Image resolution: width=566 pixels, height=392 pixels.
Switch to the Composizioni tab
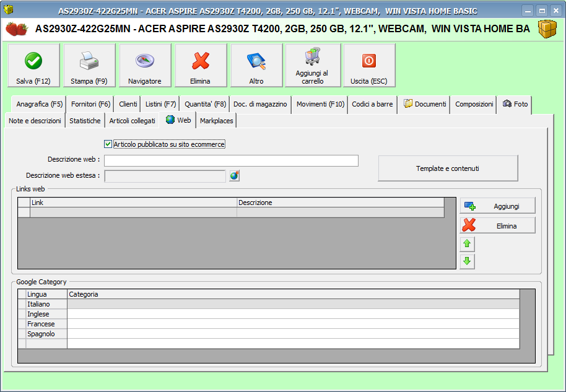474,104
